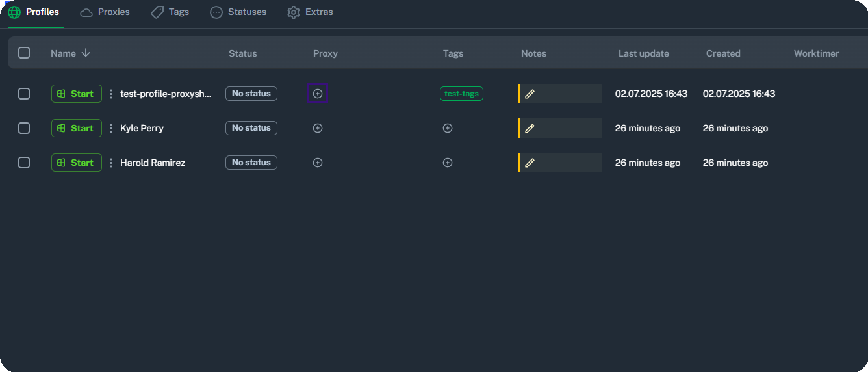Viewport: 868px width, 372px height.
Task: Add a tag to Kyle Perry
Action: [x=448, y=128]
